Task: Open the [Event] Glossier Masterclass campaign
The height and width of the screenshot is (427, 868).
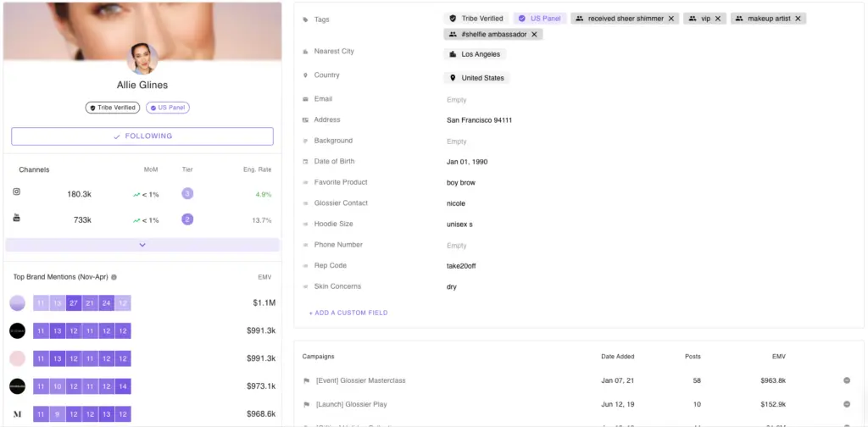Action: click(x=360, y=380)
